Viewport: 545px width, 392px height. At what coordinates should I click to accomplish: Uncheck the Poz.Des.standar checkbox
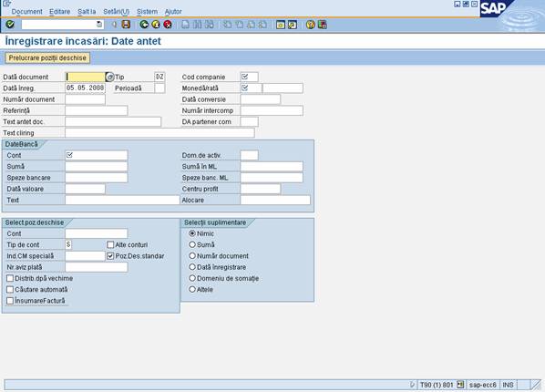pos(110,256)
